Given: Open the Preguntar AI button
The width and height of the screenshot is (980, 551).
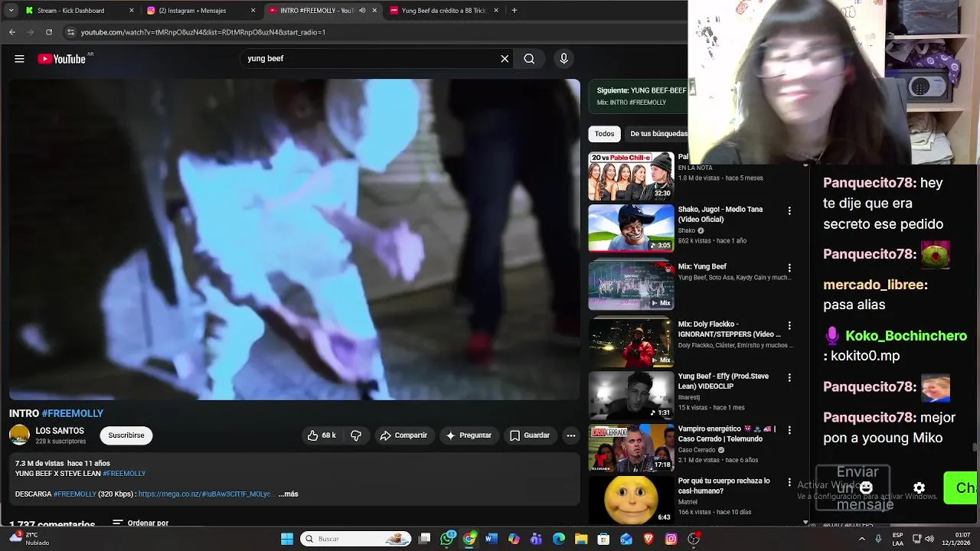Looking at the screenshot, I should [469, 435].
